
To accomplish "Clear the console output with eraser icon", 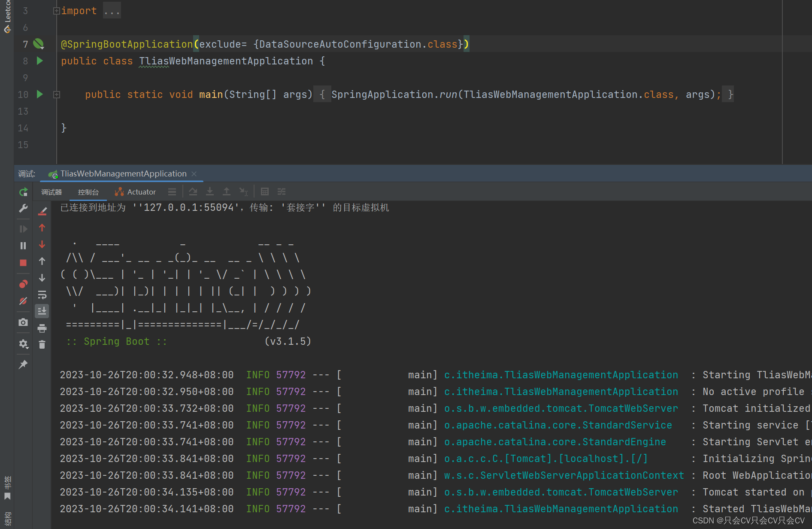I will coord(42,210).
